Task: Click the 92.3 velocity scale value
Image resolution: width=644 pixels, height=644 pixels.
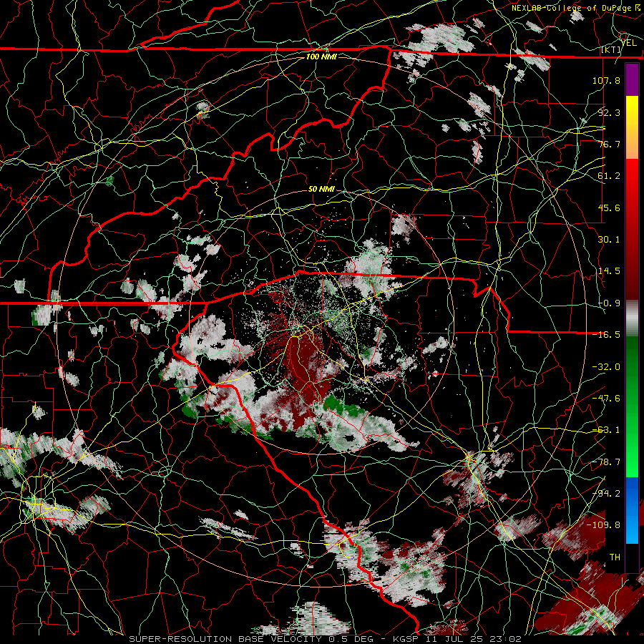Action: tap(609, 112)
